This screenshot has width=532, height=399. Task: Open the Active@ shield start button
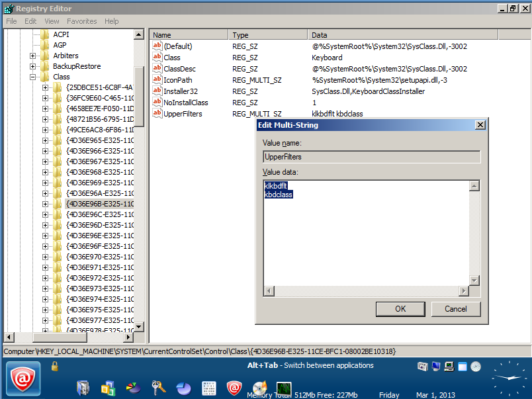click(22, 380)
